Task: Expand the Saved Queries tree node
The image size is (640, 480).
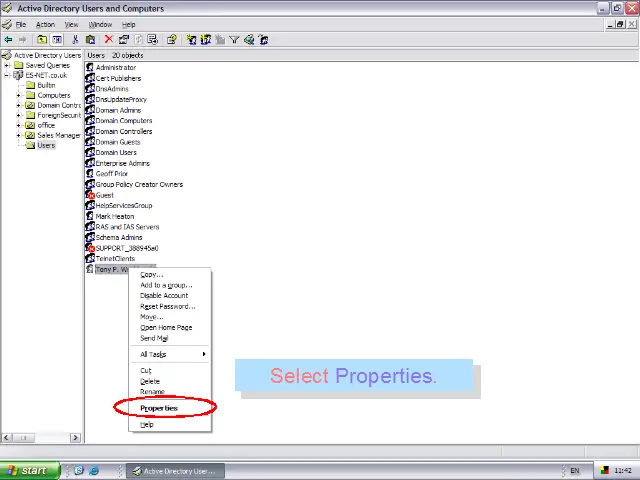Action: (x=7, y=65)
